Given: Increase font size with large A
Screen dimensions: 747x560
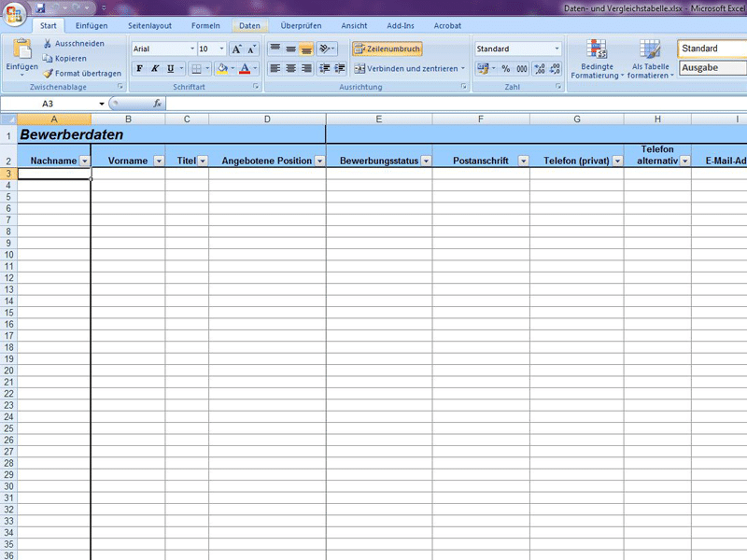Looking at the screenshot, I should pos(236,49).
